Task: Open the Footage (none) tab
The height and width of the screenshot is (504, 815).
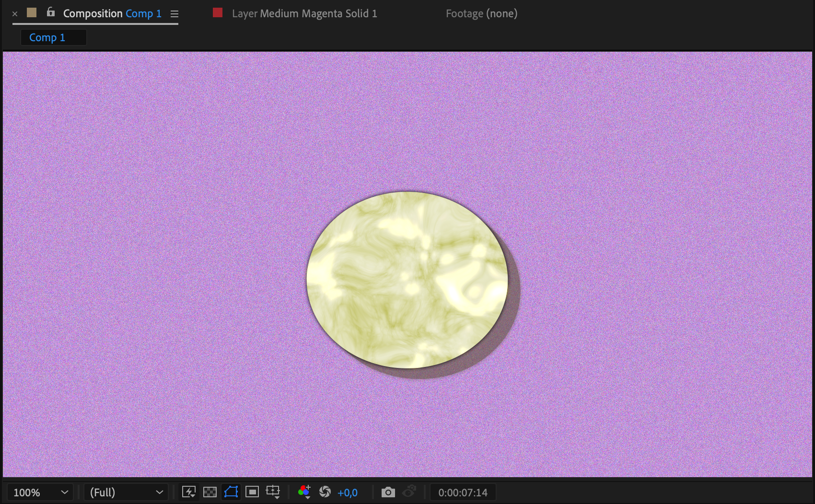Action: coord(481,13)
